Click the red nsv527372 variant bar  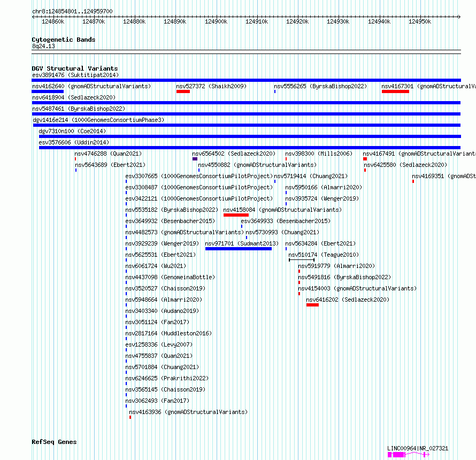click(x=183, y=91)
